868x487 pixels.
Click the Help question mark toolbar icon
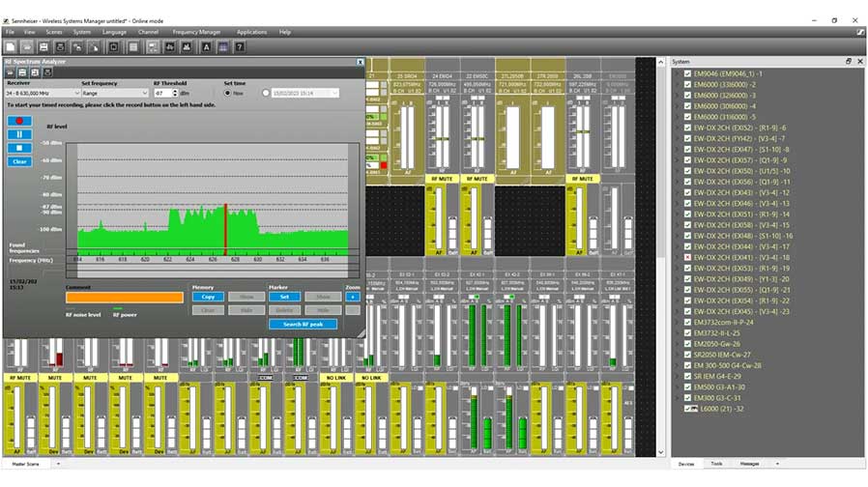[x=239, y=47]
